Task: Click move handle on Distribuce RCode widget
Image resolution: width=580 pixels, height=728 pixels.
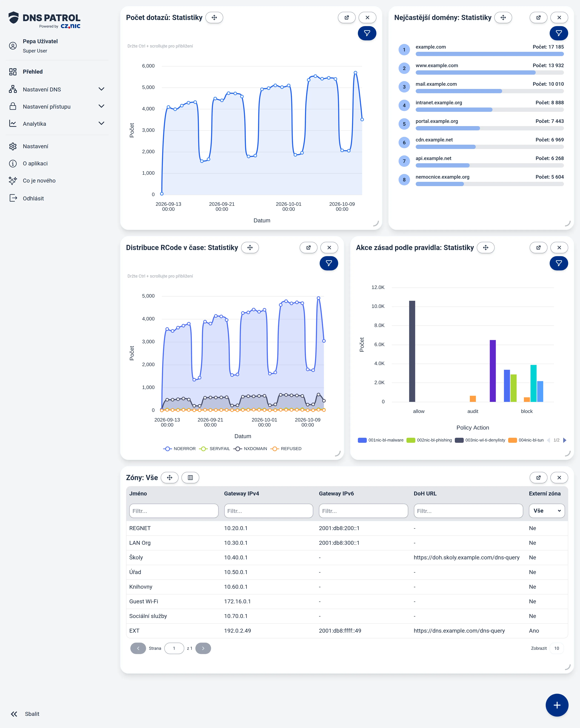Action: pos(250,248)
